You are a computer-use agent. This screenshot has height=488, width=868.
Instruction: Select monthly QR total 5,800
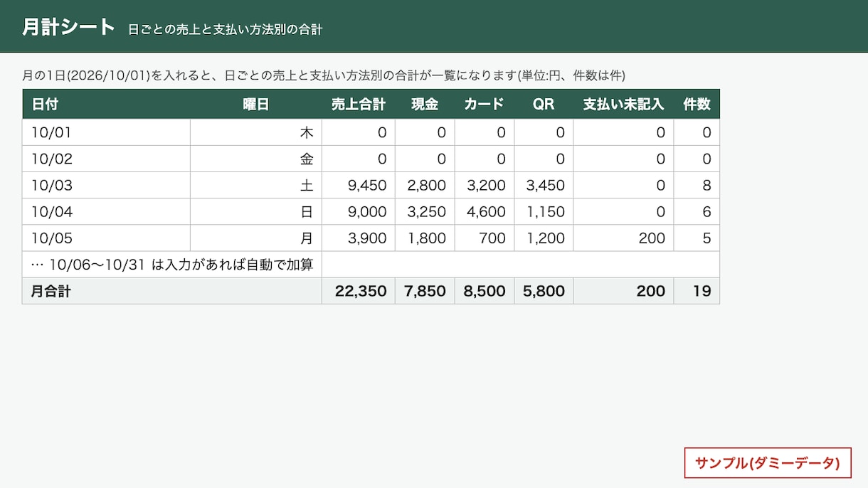click(544, 291)
